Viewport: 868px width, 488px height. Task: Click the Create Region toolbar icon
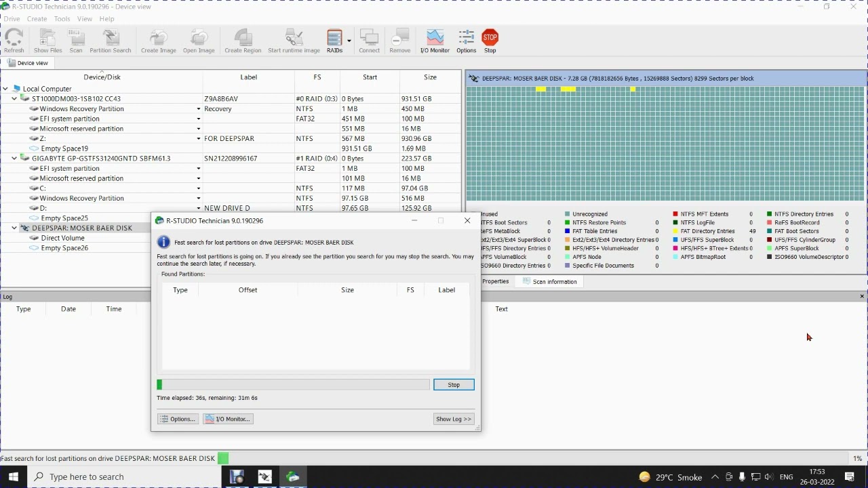point(243,41)
